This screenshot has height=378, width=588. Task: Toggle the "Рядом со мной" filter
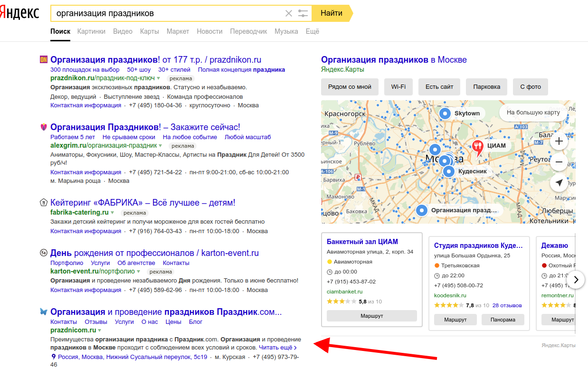(350, 87)
